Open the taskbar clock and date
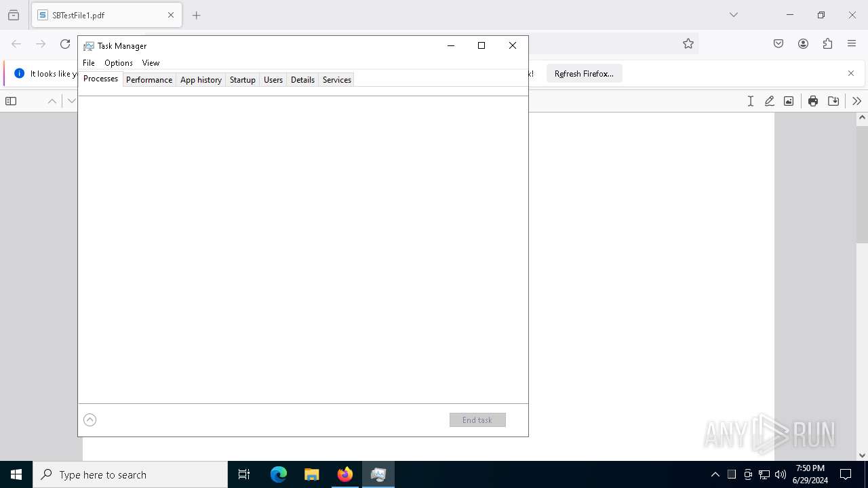Image resolution: width=868 pixels, height=488 pixels. click(810, 474)
